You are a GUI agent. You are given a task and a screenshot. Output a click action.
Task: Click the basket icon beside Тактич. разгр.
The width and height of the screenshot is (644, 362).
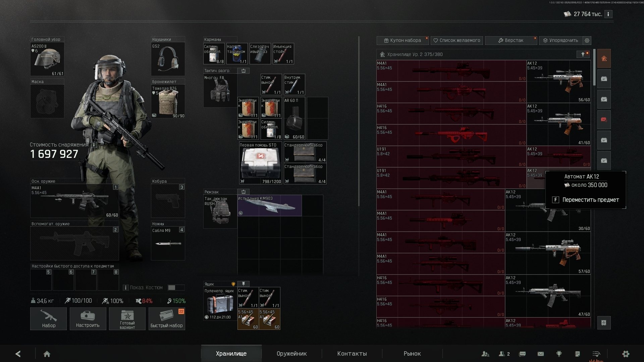tap(244, 71)
